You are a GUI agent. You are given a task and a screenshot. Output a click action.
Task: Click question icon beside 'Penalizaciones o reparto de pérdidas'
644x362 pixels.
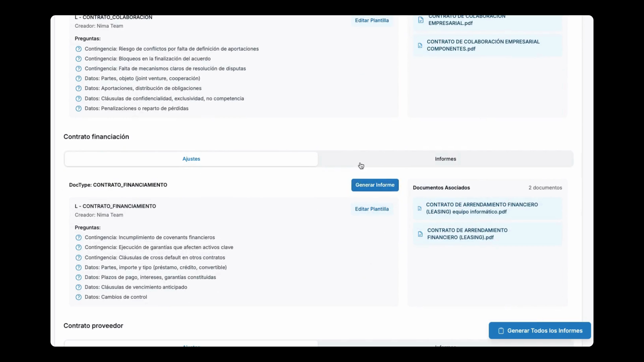click(x=78, y=108)
